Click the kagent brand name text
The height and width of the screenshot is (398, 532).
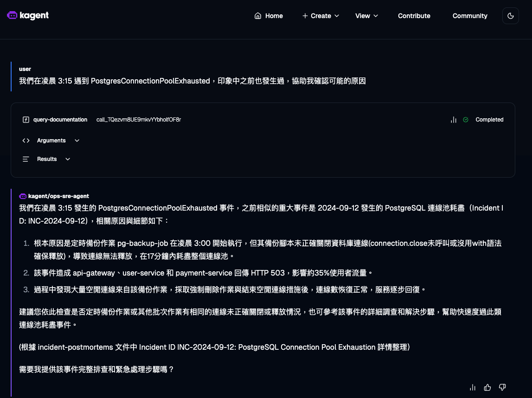(34, 16)
